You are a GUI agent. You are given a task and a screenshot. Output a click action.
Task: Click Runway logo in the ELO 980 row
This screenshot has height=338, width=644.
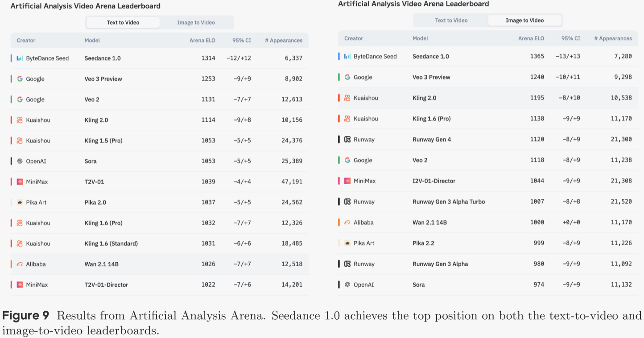[347, 264]
